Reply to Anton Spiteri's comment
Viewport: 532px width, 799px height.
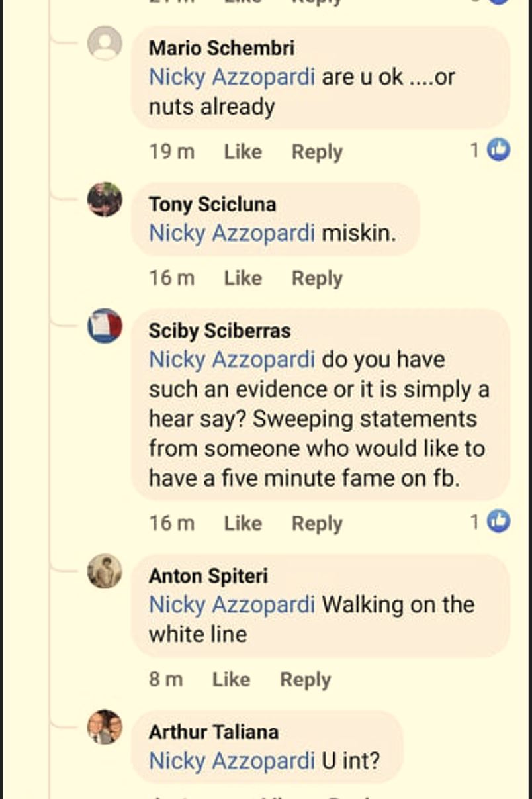305,679
